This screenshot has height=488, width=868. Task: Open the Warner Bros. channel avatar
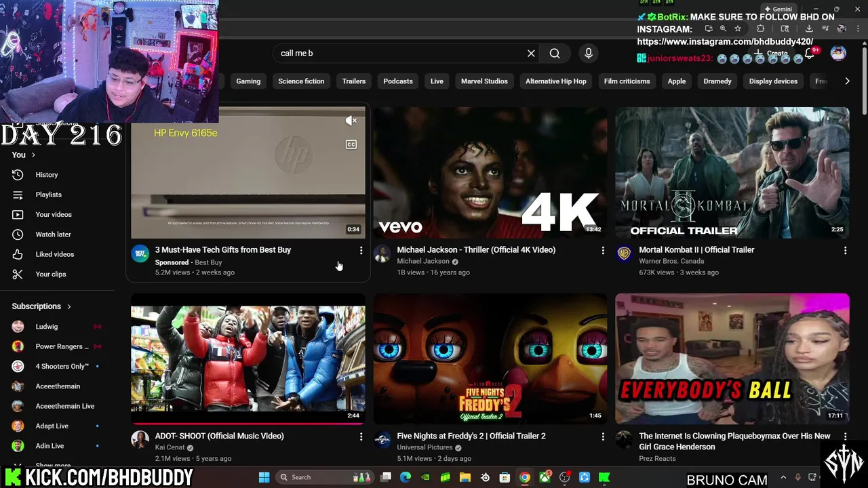(624, 253)
